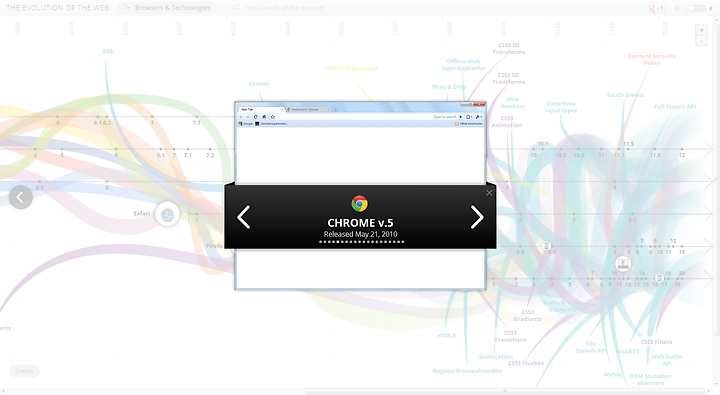Click the Canvas technology label
Image resolution: width=720 pixels, height=395 pixels.
pyautogui.click(x=259, y=84)
